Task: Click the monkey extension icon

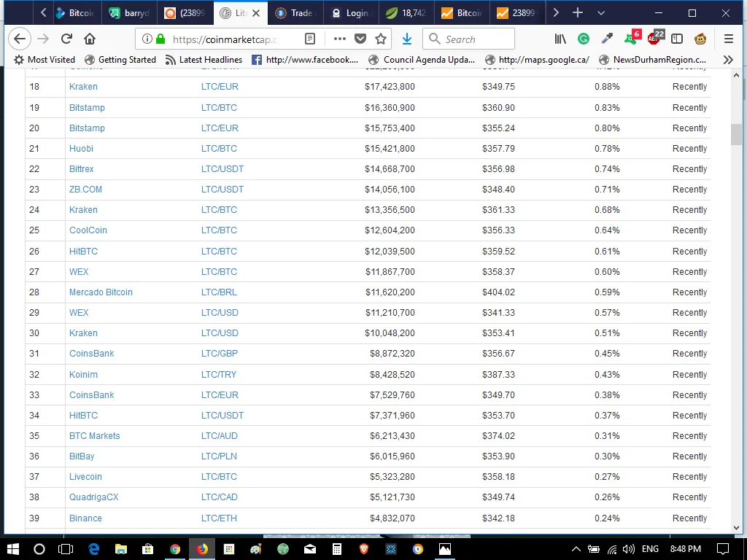Action: [x=700, y=39]
